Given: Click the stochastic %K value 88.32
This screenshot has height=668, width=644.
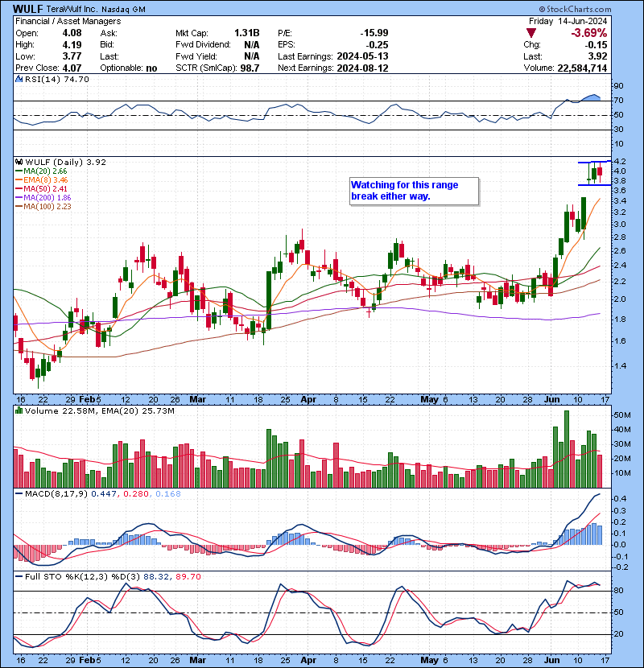Looking at the screenshot, I should [155, 576].
